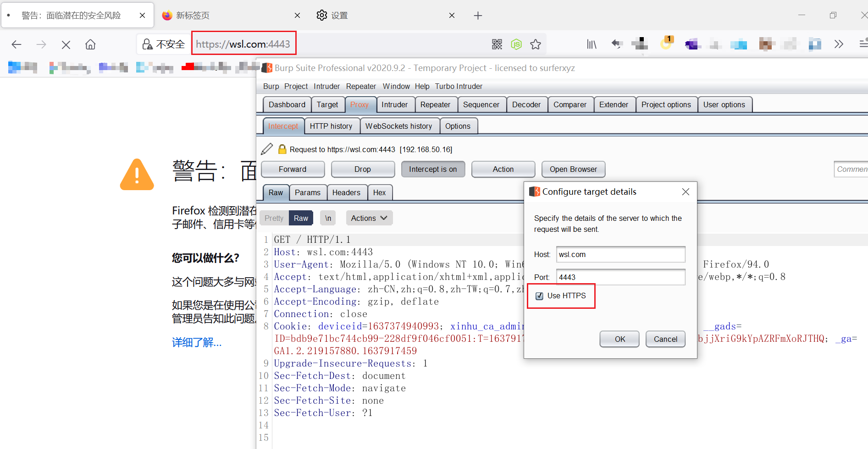Stop loading the page with X

tap(66, 44)
